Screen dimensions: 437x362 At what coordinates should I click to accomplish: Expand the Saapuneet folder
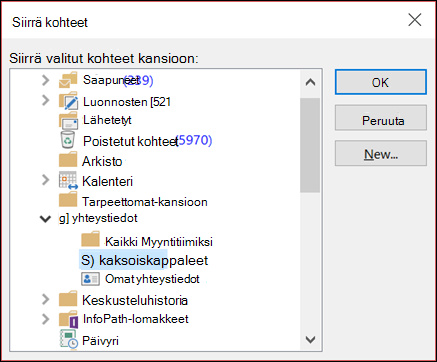coord(46,80)
